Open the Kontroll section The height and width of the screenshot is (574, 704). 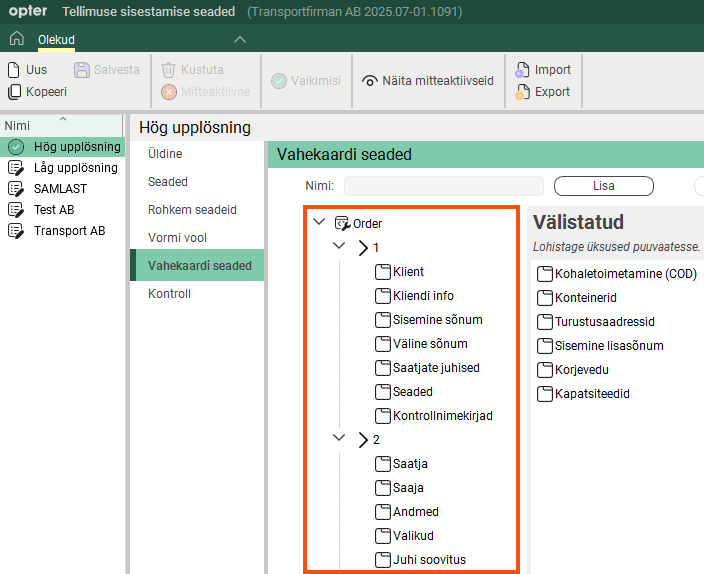tap(169, 294)
